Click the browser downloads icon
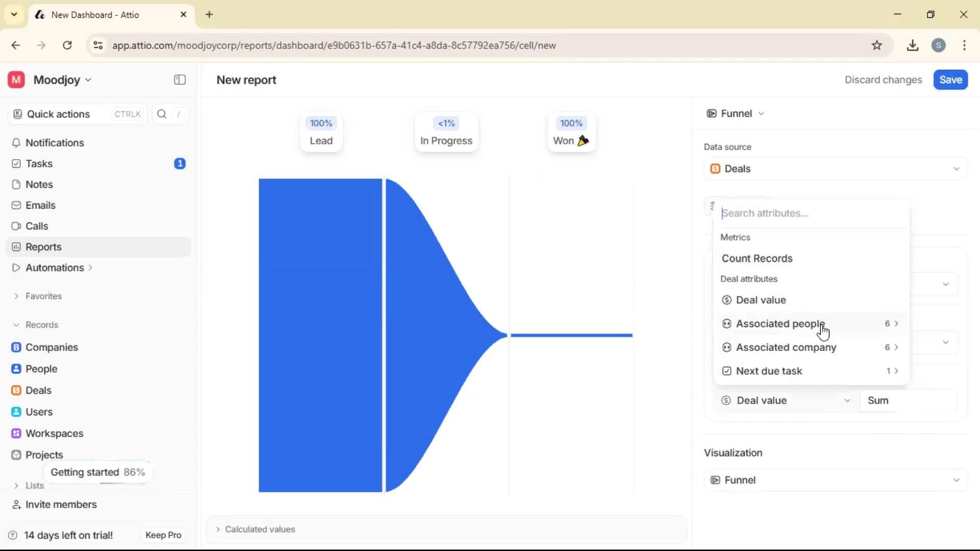The height and width of the screenshot is (551, 980). pyautogui.click(x=913, y=45)
